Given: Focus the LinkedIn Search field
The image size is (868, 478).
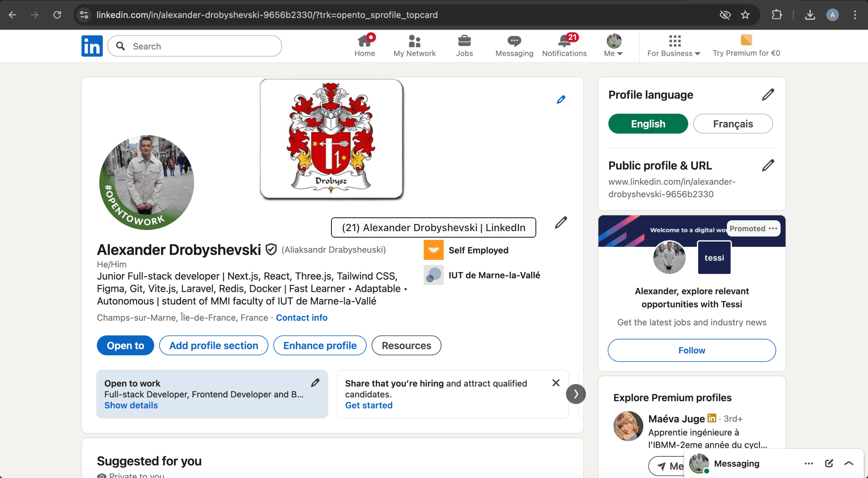Looking at the screenshot, I should click(195, 46).
